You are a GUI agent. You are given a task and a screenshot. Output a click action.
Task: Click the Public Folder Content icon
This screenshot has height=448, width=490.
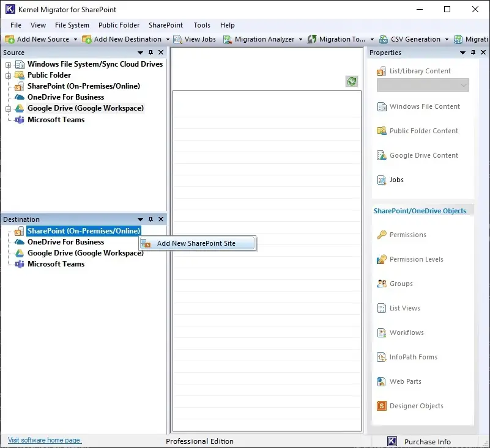(x=382, y=131)
